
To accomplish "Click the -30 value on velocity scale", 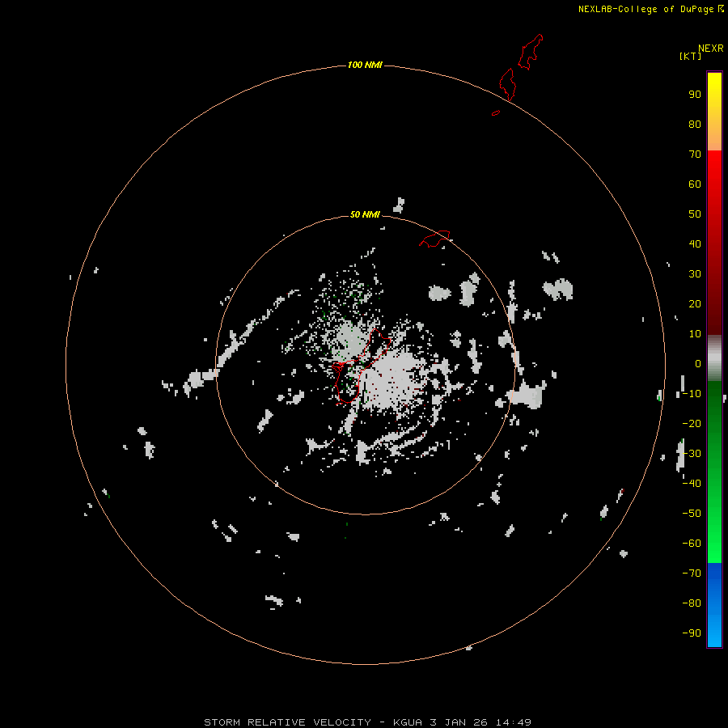I will (692, 454).
